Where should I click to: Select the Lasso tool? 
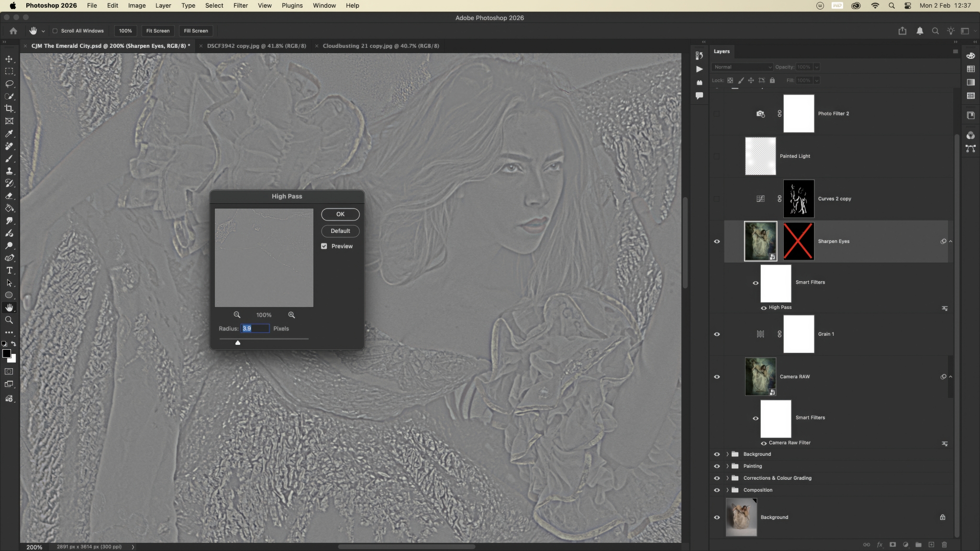pyautogui.click(x=9, y=84)
